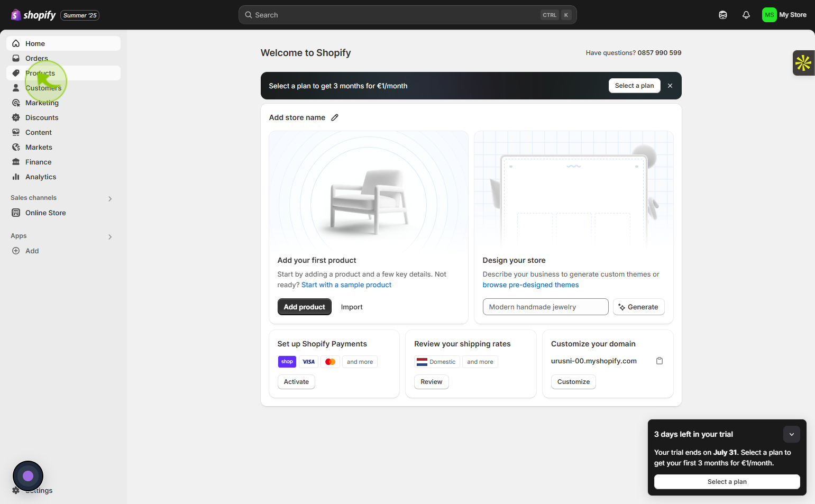Open Discounts in the sidebar
This screenshot has height=504, width=815.
(63, 117)
